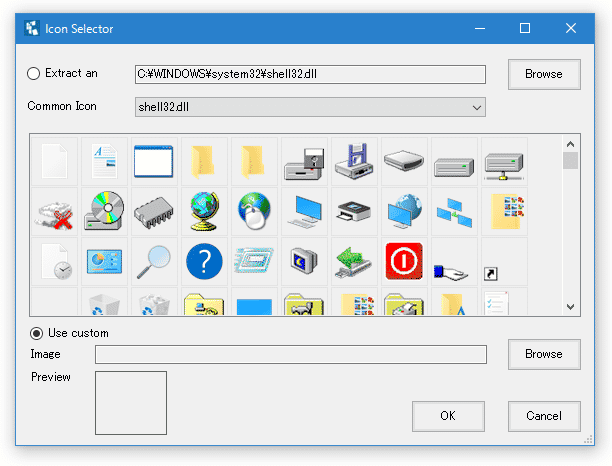Choose the monitor with moon icon
The width and height of the screenshot is (612, 466).
click(304, 261)
